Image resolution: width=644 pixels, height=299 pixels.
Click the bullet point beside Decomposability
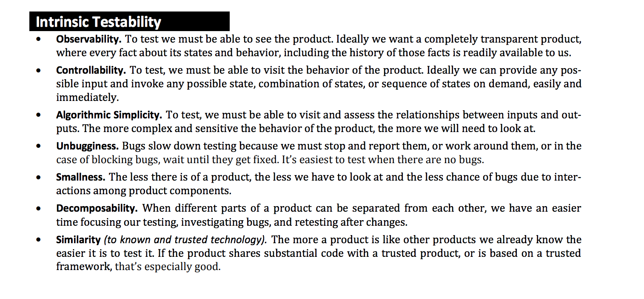pos(39,209)
